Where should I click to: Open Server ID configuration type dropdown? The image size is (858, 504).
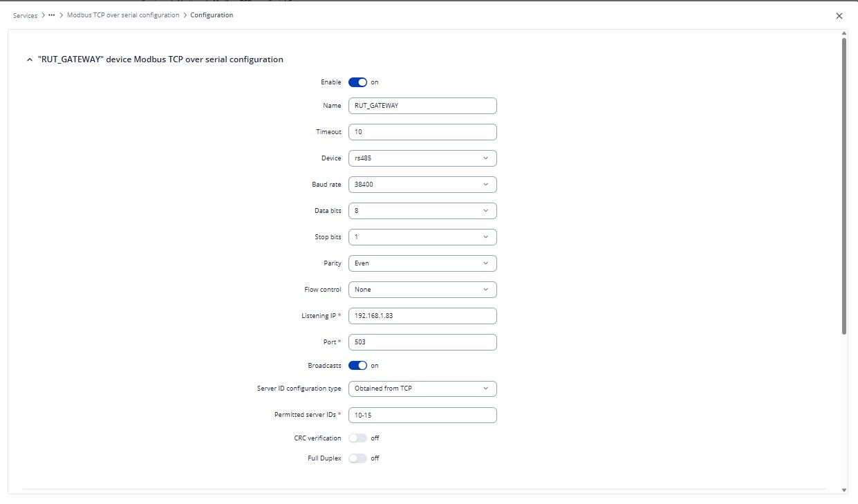[x=422, y=389]
